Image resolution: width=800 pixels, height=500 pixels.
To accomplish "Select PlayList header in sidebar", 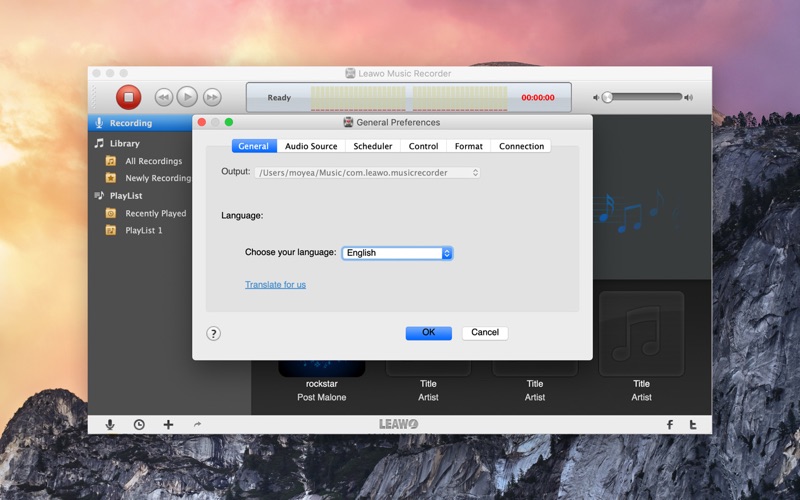I will tap(126, 196).
